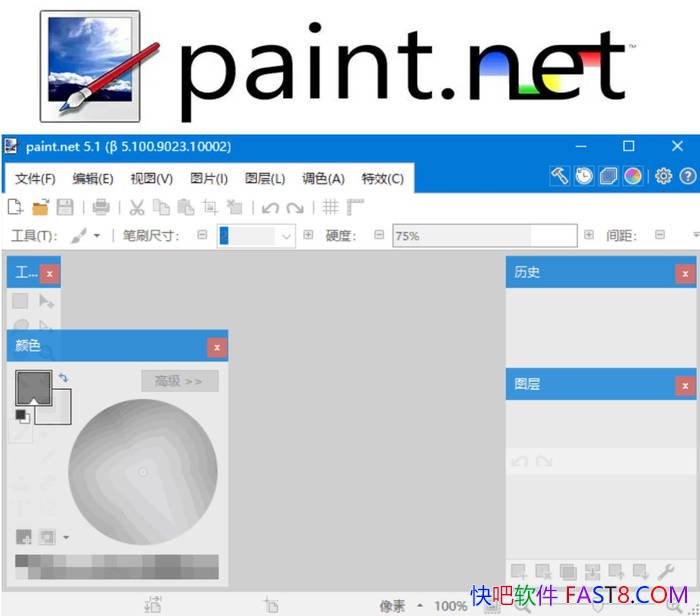Screen dimensions: 700x616
Task: Open the Help question mark icon
Action: point(688,176)
